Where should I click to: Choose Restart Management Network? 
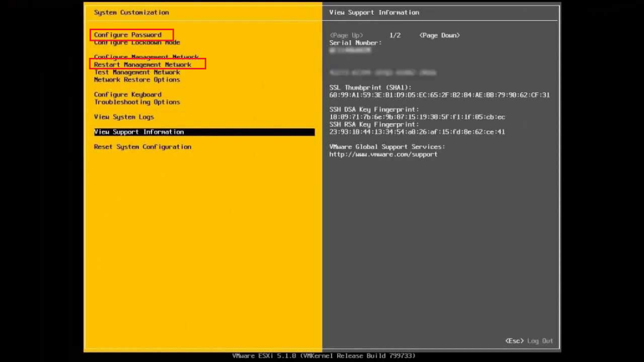tap(143, 65)
